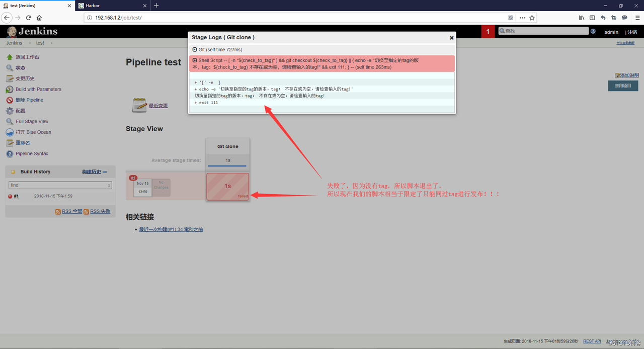The image size is (644, 349).
Task: Click the browser Back button
Action: click(7, 18)
